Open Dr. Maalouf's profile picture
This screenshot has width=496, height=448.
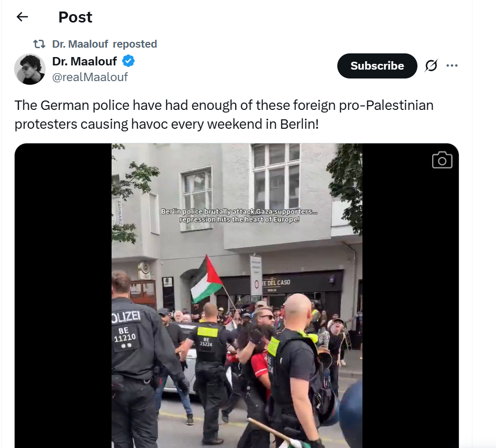coord(30,69)
